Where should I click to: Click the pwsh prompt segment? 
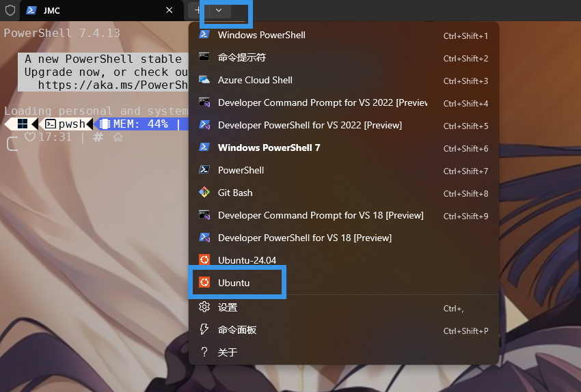(x=65, y=124)
